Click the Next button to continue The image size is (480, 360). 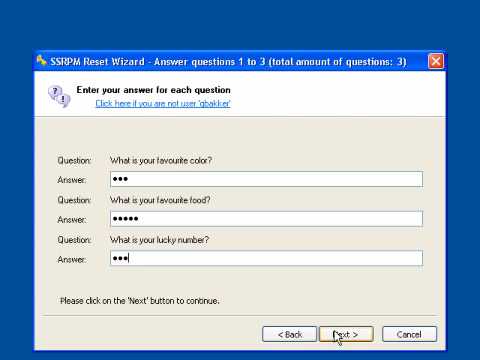[x=346, y=334]
